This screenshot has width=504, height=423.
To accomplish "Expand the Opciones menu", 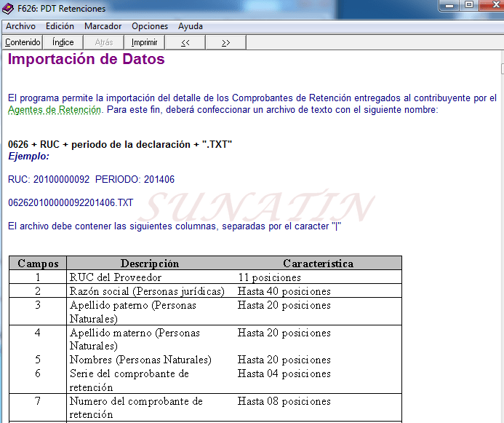I will 150,26.
